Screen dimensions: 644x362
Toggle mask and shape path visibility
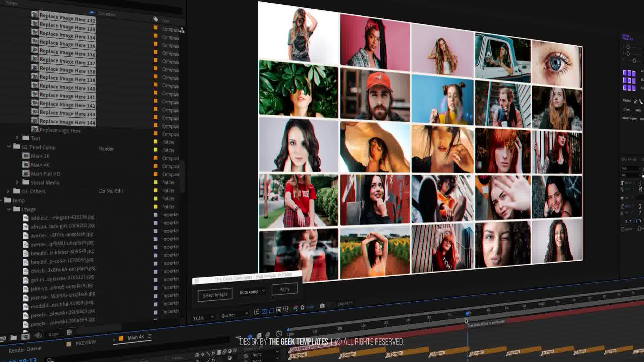tap(271, 311)
